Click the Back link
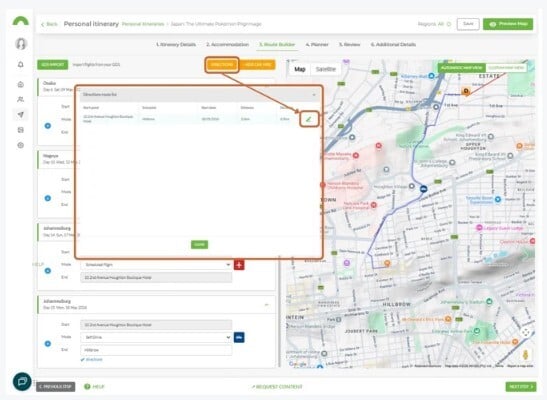 tap(49, 24)
